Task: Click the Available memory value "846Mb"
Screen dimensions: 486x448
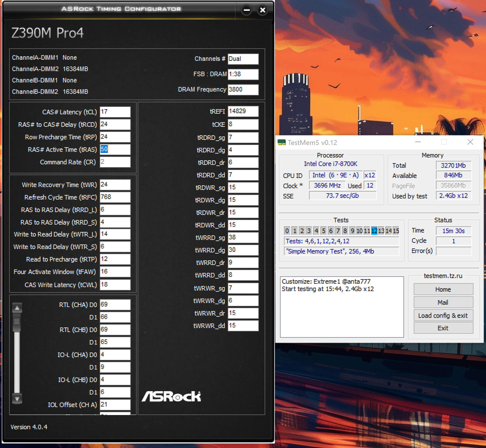Action: coord(454,175)
